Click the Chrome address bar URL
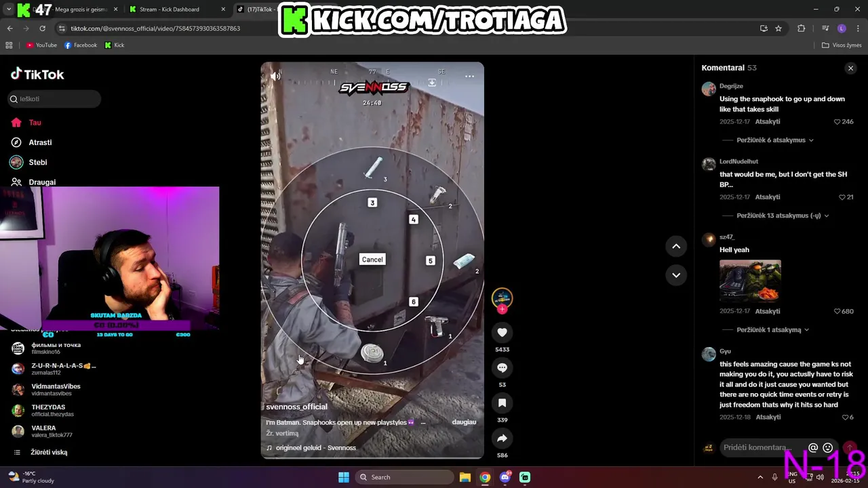 tap(155, 28)
